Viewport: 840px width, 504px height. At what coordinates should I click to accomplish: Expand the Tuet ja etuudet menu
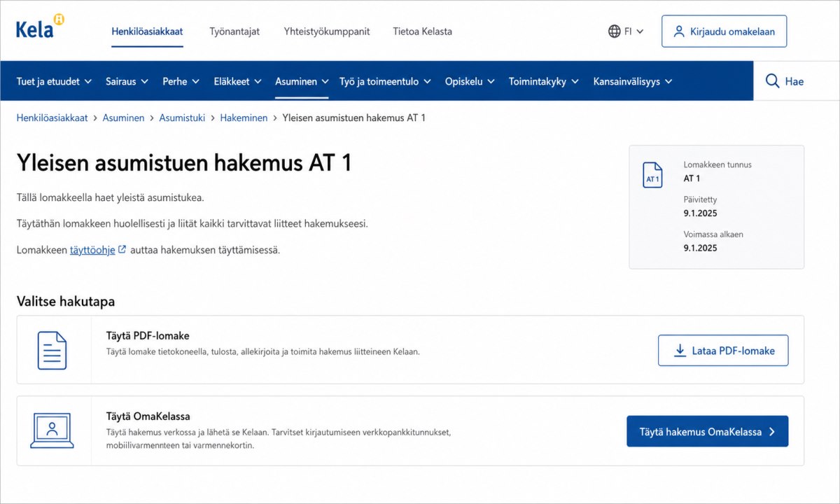tap(54, 81)
